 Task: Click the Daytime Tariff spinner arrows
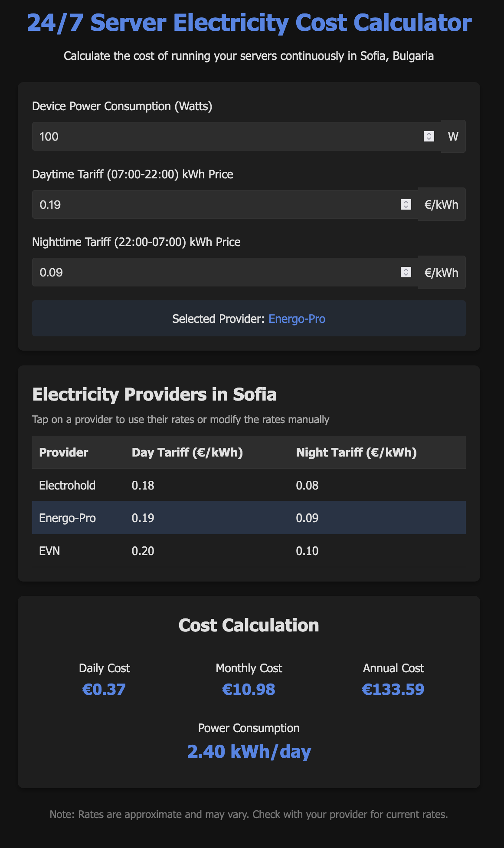(406, 204)
